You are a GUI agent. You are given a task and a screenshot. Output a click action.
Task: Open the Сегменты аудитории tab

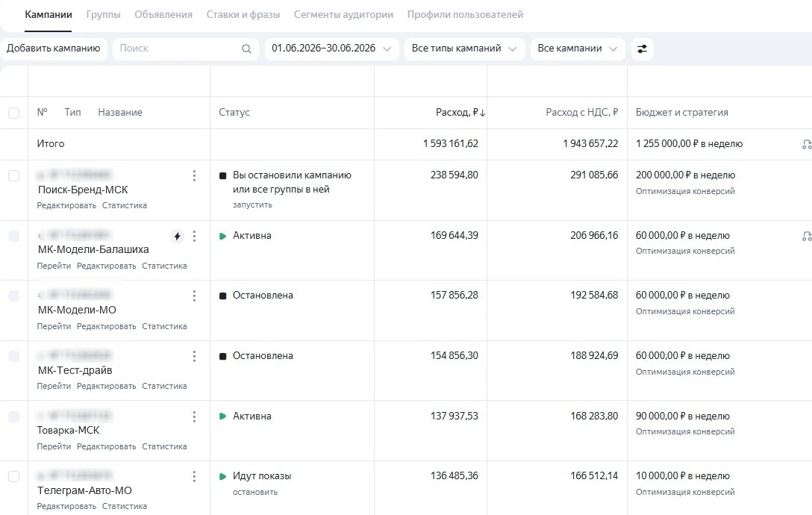click(344, 14)
